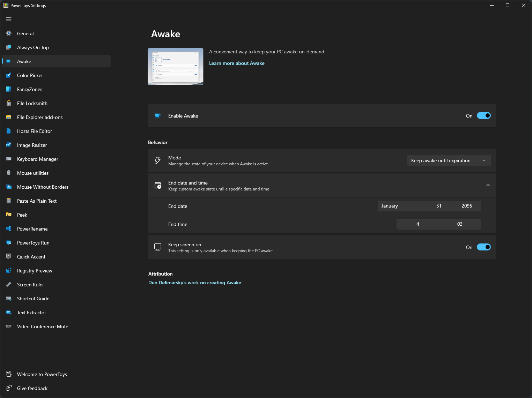Open the Learn more about Awake link
The width and height of the screenshot is (532, 398).
[237, 63]
